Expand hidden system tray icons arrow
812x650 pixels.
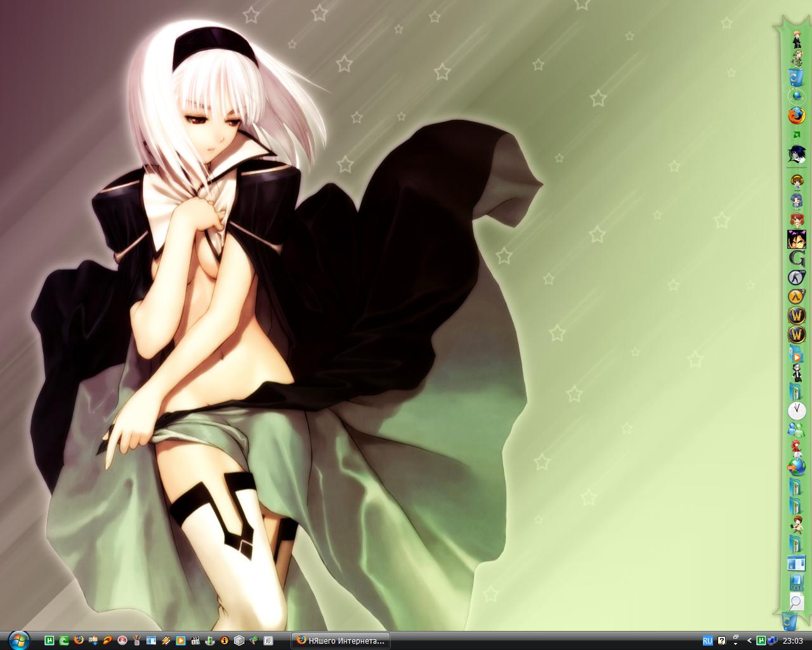tap(749, 640)
